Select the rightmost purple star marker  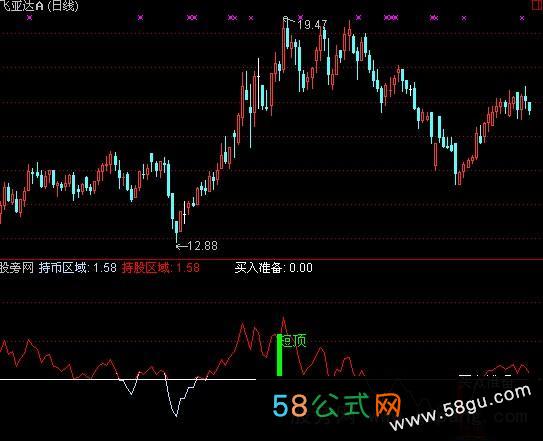[x=522, y=18]
